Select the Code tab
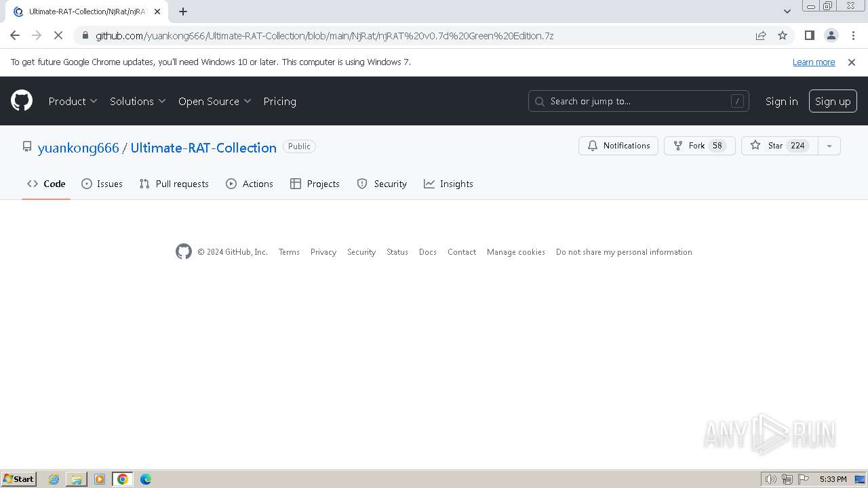Image resolution: width=868 pixels, height=488 pixels. pos(46,184)
